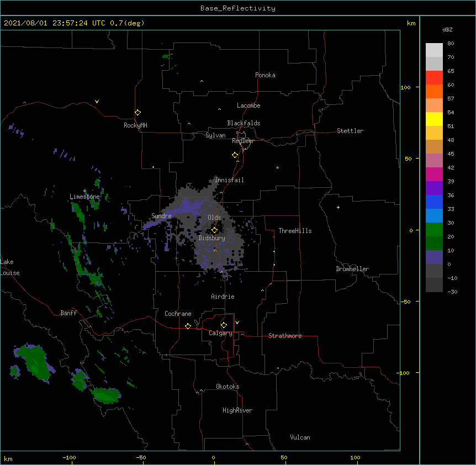Select the magenta 39-42 dBZ legend swatch
476x465 pixels.
pos(434,174)
